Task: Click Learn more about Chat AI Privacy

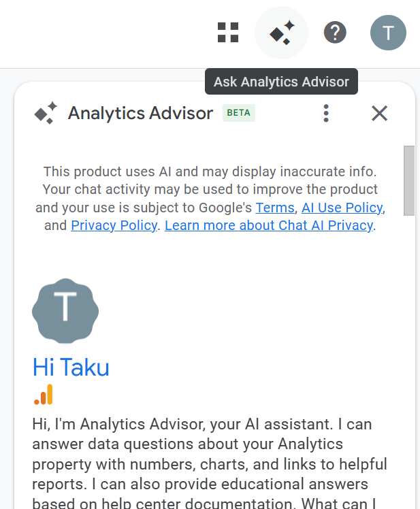Action: pyautogui.click(x=269, y=225)
